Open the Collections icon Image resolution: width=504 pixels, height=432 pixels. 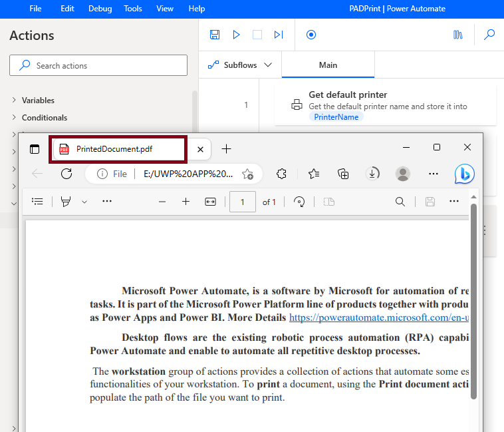click(x=343, y=174)
